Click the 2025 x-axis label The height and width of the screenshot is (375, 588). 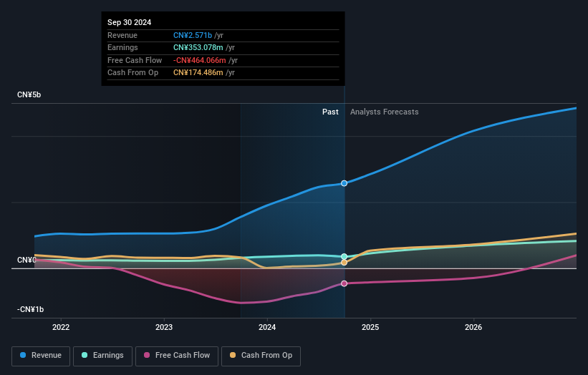(370, 328)
